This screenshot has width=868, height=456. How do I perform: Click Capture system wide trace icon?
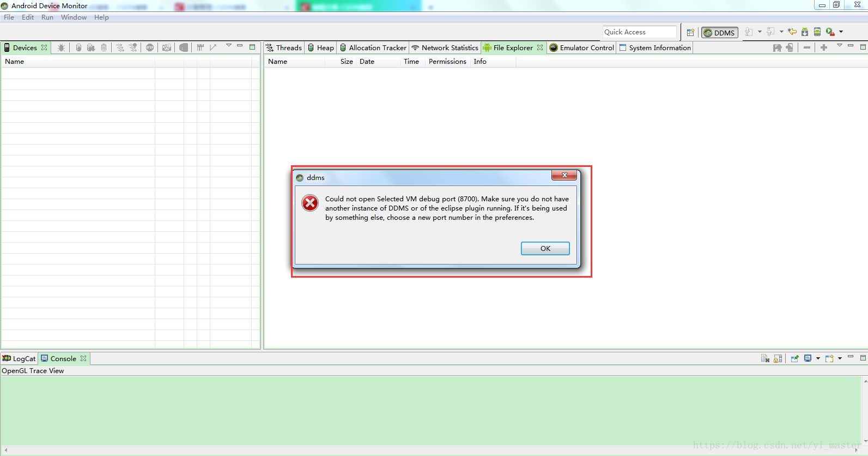tap(200, 47)
